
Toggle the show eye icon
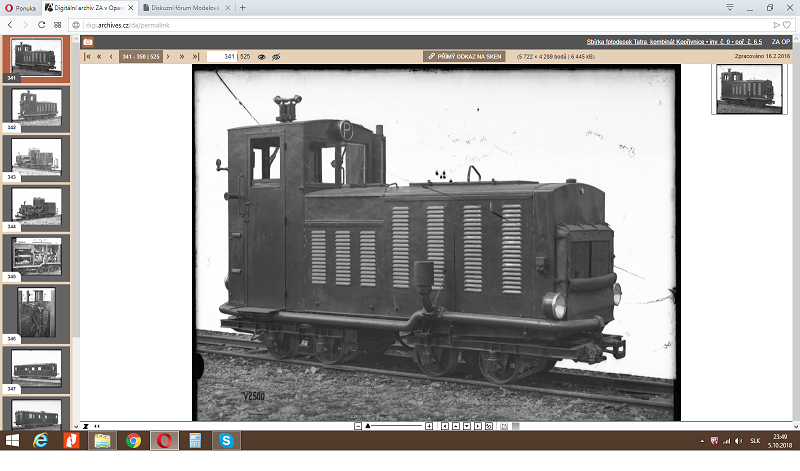click(x=262, y=57)
